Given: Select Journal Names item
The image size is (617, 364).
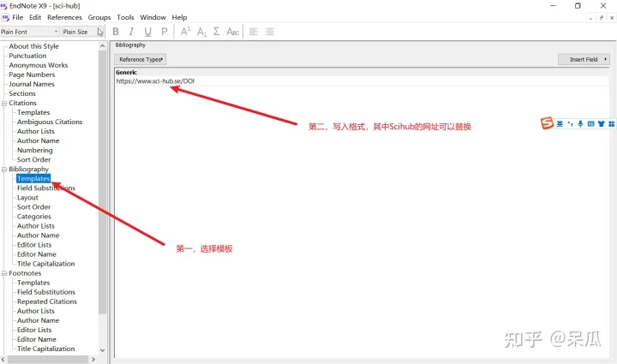Looking at the screenshot, I should [32, 84].
